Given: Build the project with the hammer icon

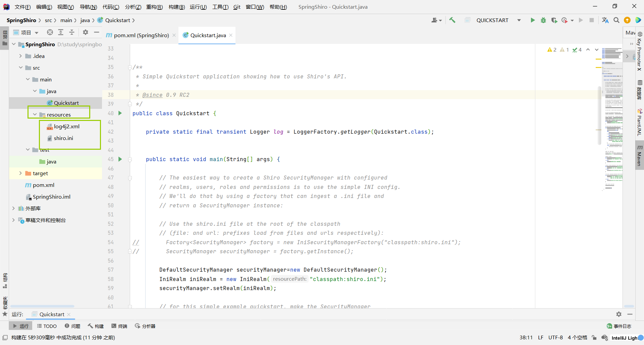Looking at the screenshot, I should pos(452,20).
